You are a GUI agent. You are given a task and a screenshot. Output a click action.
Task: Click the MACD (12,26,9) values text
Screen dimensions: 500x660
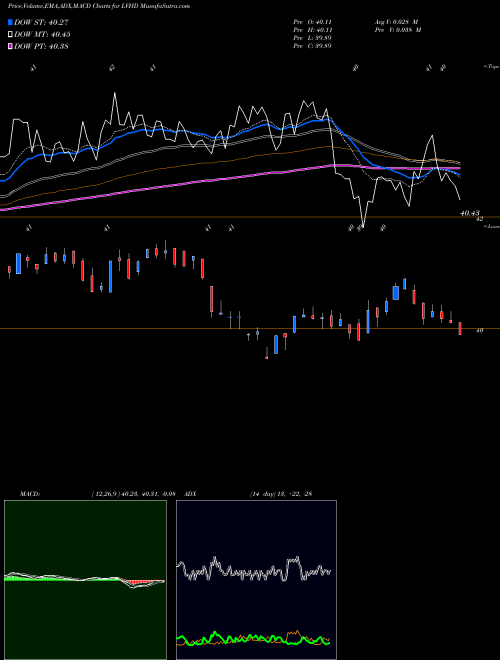pyautogui.click(x=133, y=494)
